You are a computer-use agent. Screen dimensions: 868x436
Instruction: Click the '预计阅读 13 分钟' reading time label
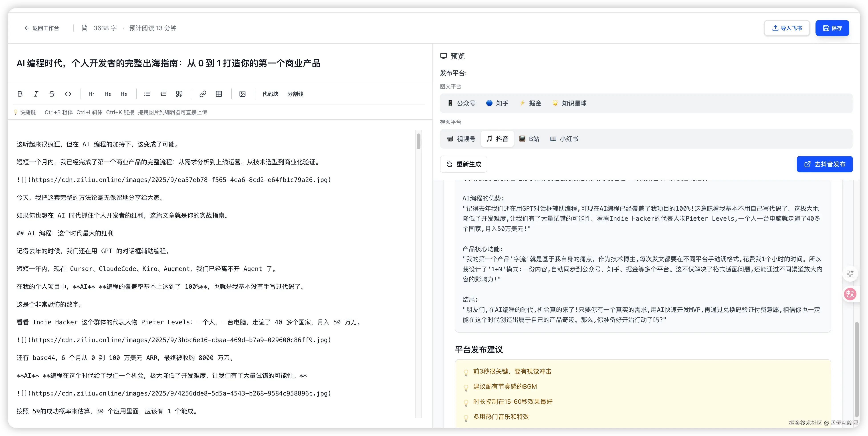(x=153, y=28)
